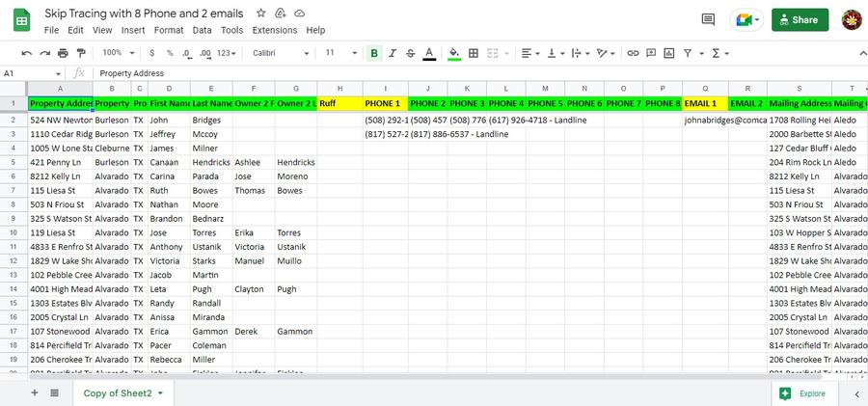Format selection as currency
This screenshot has width=868, height=406.
151,53
